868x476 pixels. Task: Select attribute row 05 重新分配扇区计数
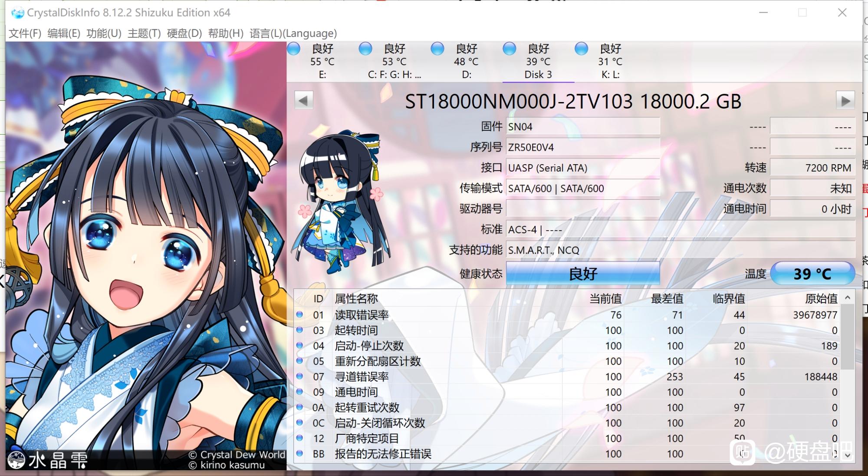567,361
